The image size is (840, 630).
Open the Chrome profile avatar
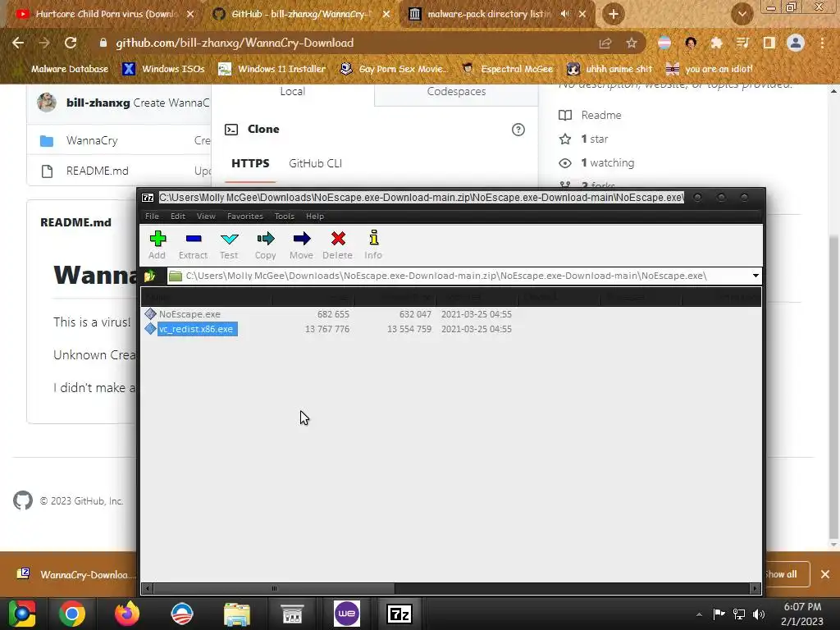[796, 43]
